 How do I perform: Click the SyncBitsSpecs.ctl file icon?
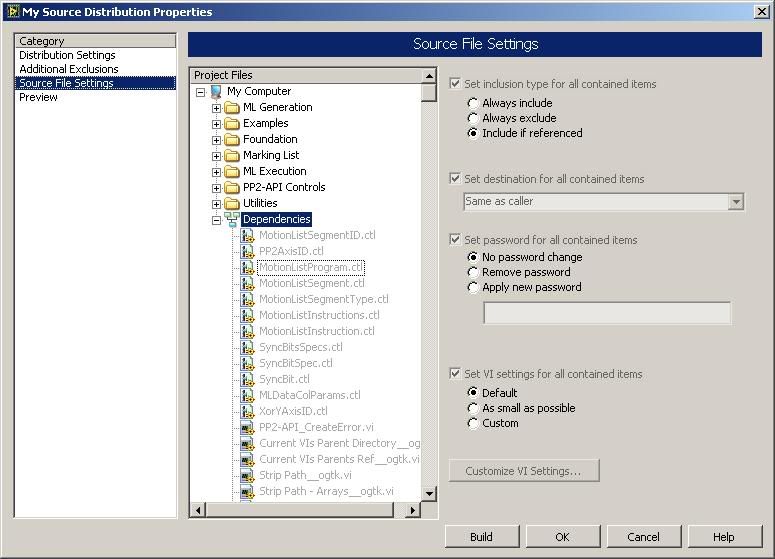pyautogui.click(x=247, y=347)
